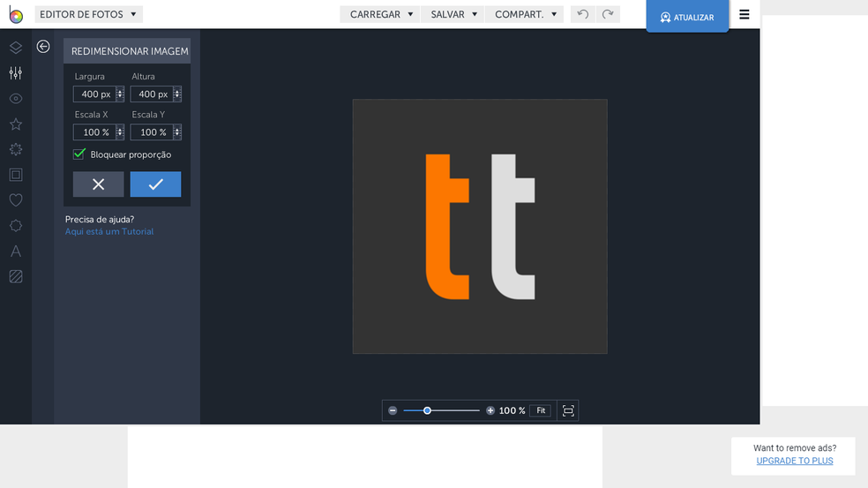Open the Text tool letter A
The width and height of the screenshot is (868, 488).
pos(16,251)
